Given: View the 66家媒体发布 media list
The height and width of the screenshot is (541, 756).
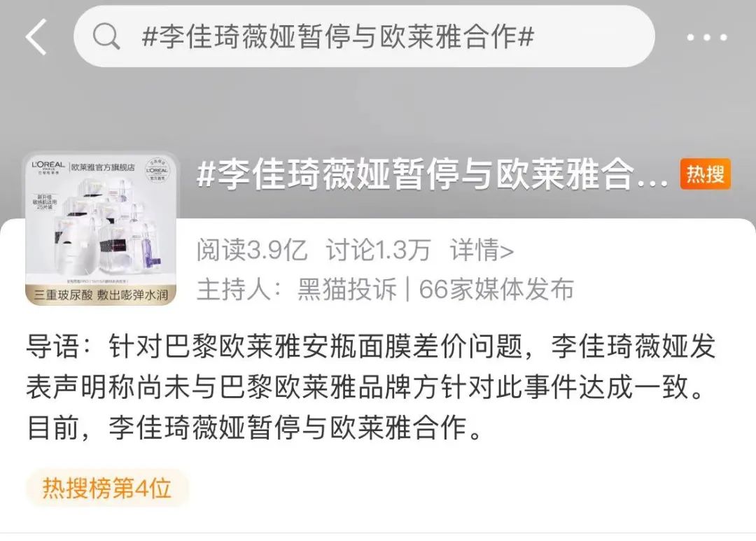Looking at the screenshot, I should pyautogui.click(x=496, y=289).
